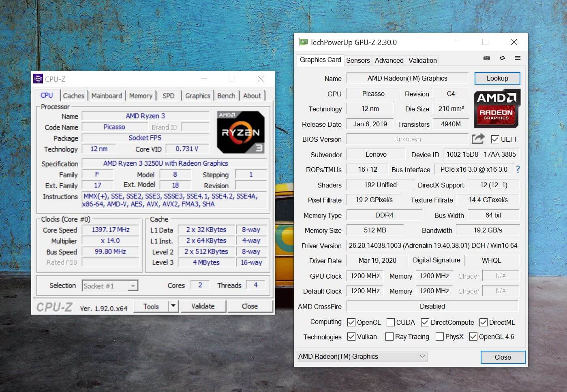Click the GPU-Z screenshot camera icon
This screenshot has width=567, height=392.
coord(487,58)
